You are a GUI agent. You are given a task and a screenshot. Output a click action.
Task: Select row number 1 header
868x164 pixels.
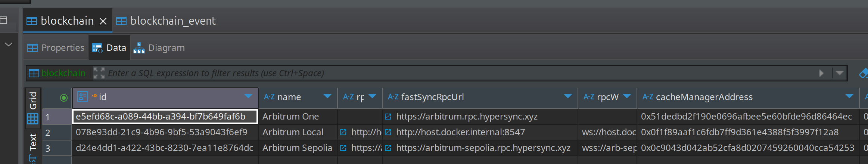click(57, 117)
